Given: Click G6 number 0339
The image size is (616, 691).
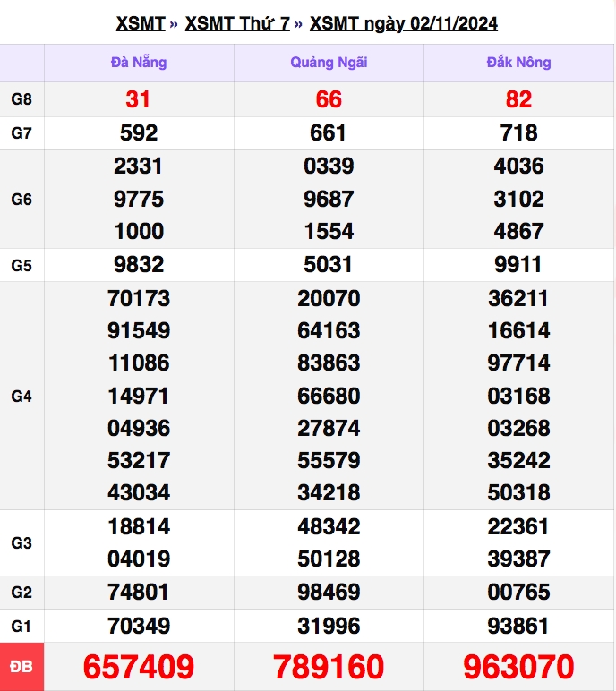Looking at the screenshot, I should click(329, 166).
